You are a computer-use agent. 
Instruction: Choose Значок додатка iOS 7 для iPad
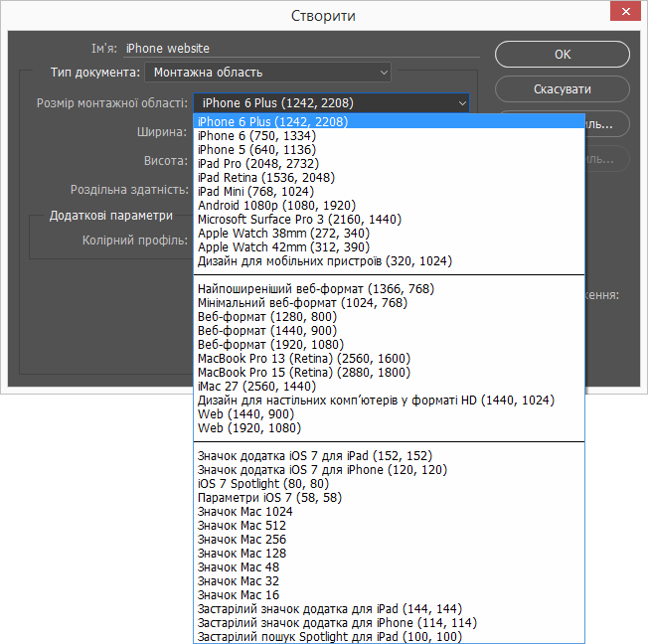pyautogui.click(x=389, y=456)
